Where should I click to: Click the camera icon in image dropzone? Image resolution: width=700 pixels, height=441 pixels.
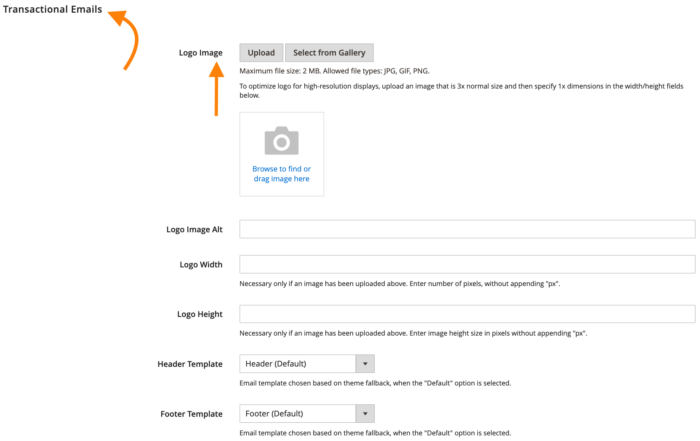point(281,141)
